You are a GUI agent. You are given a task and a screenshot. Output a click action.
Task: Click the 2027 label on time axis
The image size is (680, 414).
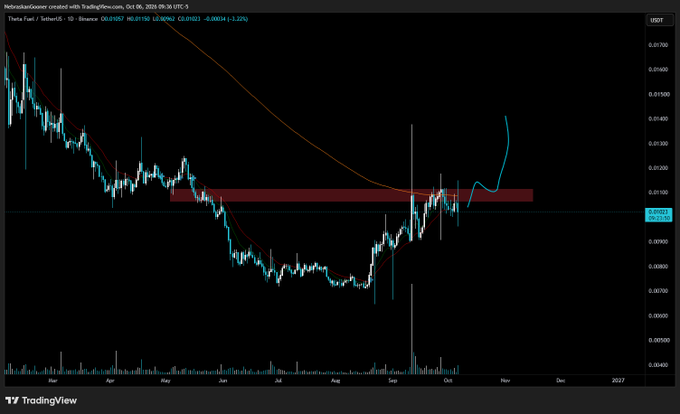[618, 380]
